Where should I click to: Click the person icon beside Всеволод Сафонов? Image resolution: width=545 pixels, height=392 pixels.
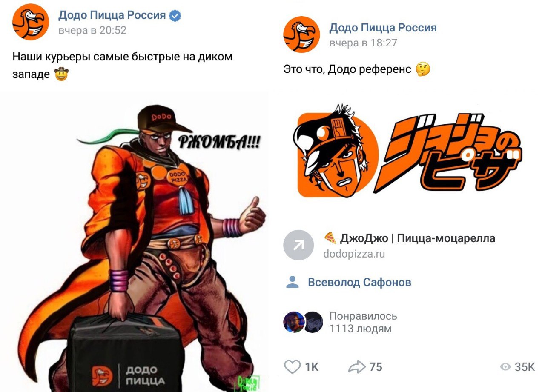(293, 282)
